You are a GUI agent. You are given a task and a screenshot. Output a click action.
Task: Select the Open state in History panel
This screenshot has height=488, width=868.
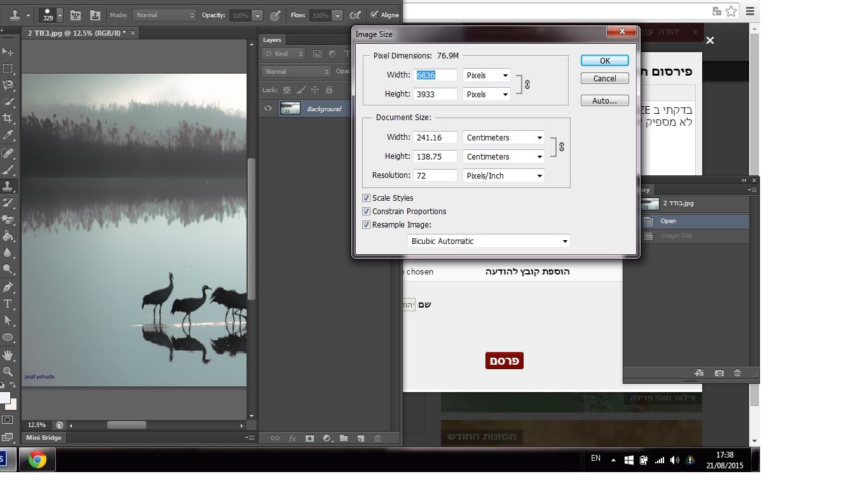[x=668, y=221]
